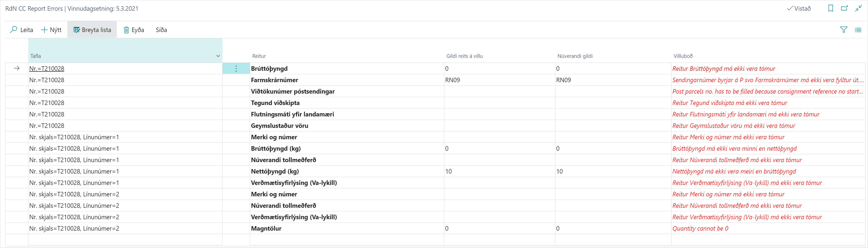Select the Nettóþyngd (kg) row cell
868x248 pixels.
(275, 171)
